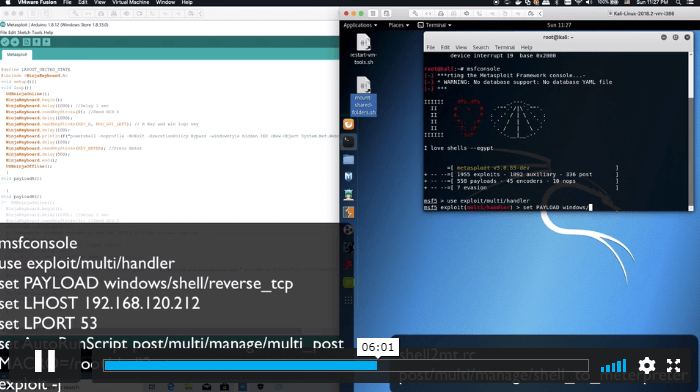Open macOS Spotlight search icon
The width and height of the screenshot is (700, 392).
678,2
